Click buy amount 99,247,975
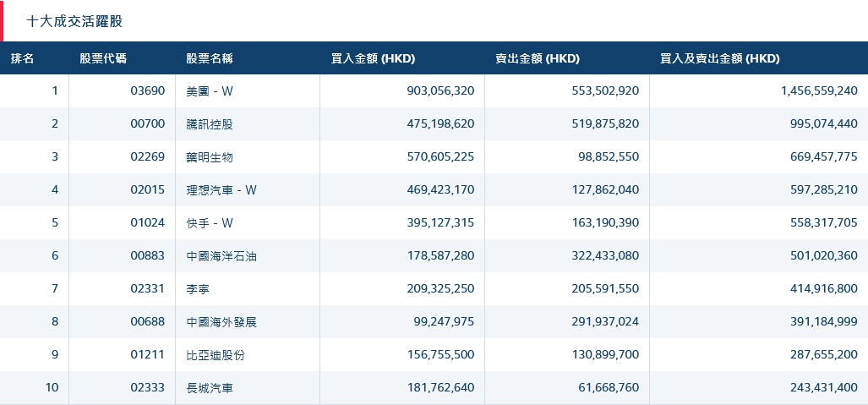This screenshot has width=868, height=405. point(444,322)
